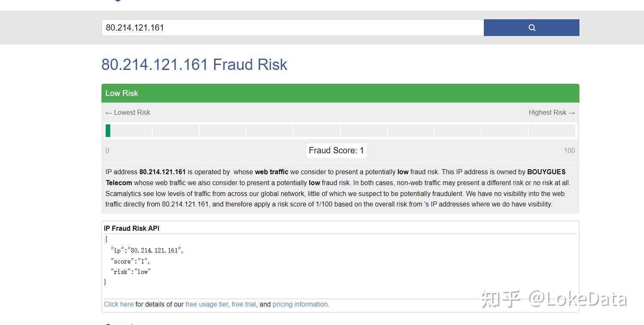This screenshot has height=325, width=644.
Task: Click the Highest Risk label
Action: 551,112
